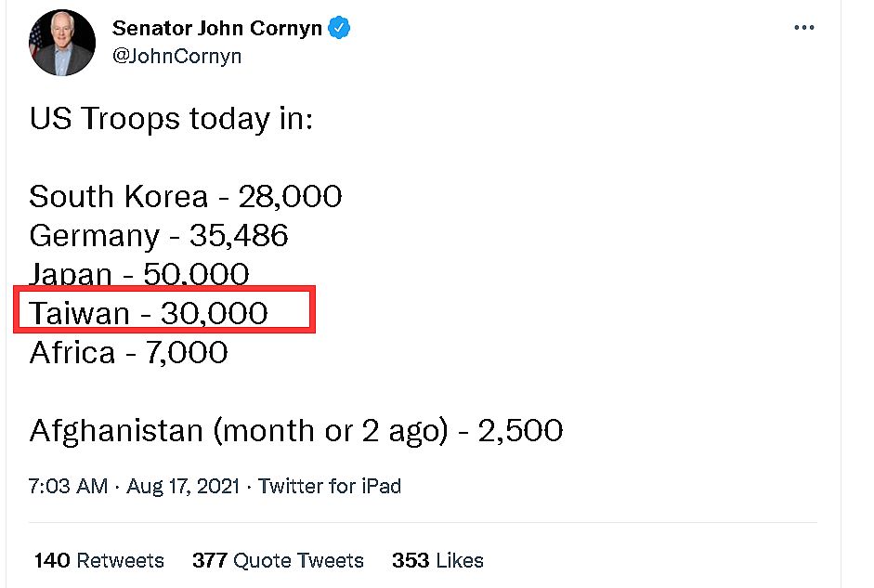Click the Japan - 50,000 text line
This screenshot has height=588, width=874.
pyautogui.click(x=138, y=274)
